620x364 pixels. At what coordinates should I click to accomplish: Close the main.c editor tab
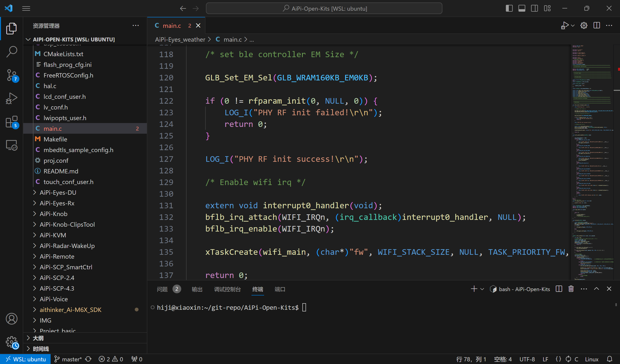click(198, 26)
